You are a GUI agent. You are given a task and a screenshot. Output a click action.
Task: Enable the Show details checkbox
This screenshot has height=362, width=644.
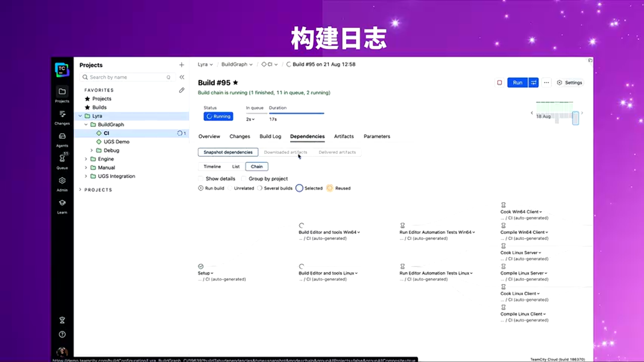pos(201,178)
